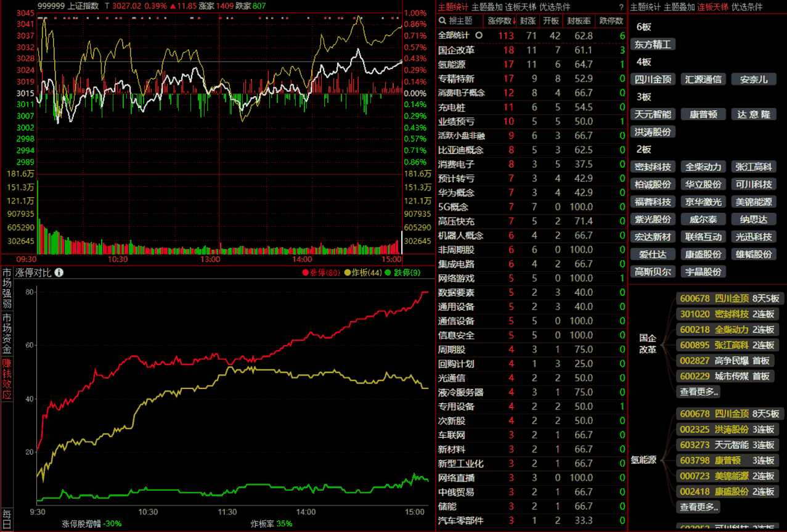Select 002827 高争民爆 首板 tree row
The image size is (787, 532).
725,361
